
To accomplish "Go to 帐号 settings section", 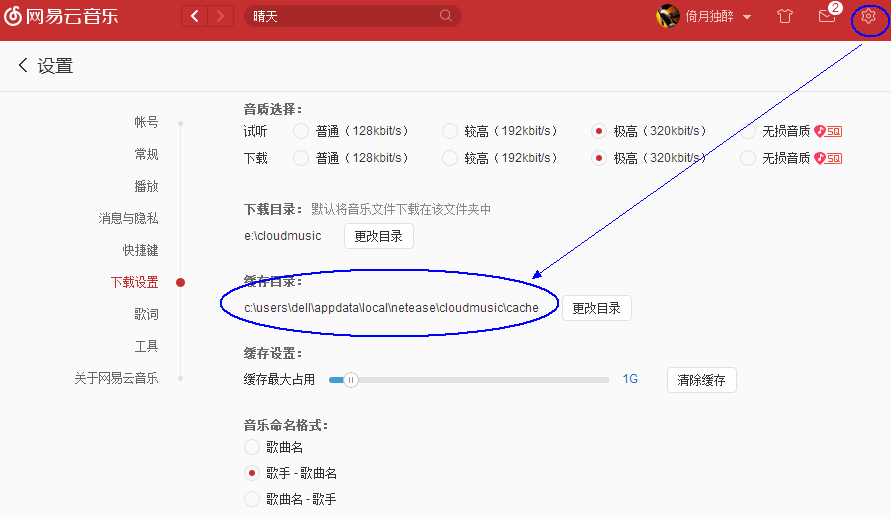I will (x=146, y=122).
